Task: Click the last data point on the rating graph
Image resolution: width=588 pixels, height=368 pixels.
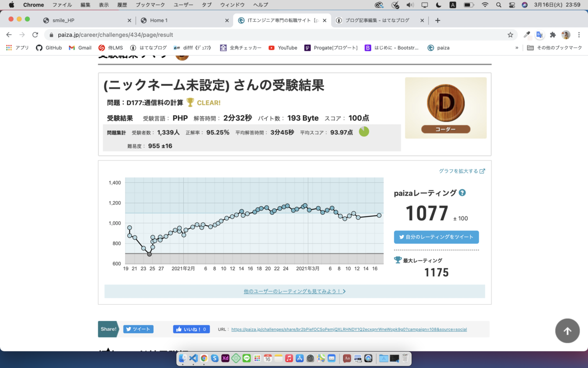Action: click(x=379, y=215)
